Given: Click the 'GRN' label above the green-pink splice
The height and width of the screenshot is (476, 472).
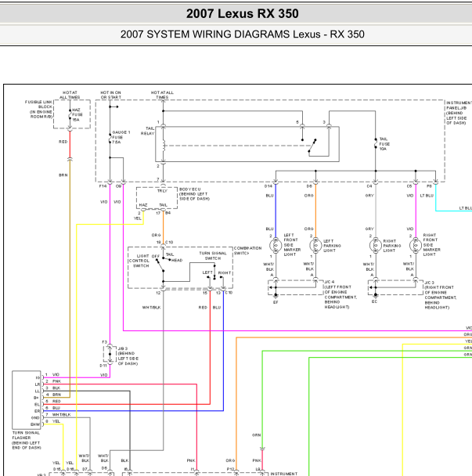Looking at the screenshot, I should pos(256,435).
